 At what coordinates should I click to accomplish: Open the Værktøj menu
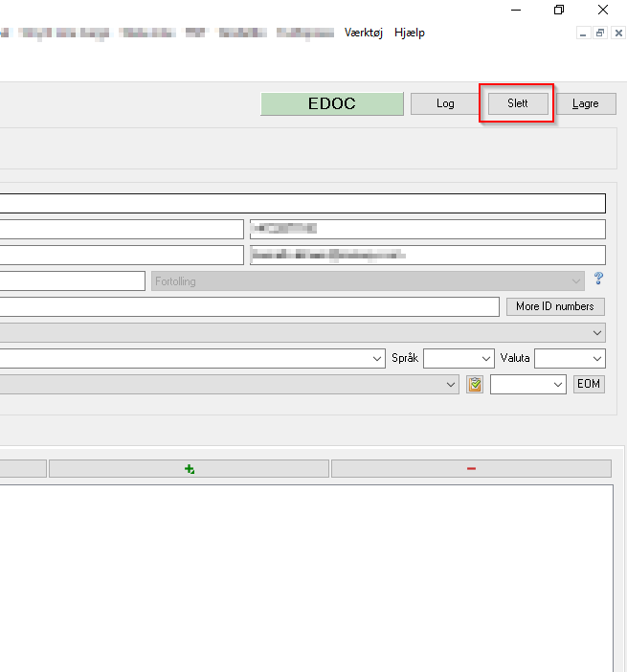tap(364, 33)
